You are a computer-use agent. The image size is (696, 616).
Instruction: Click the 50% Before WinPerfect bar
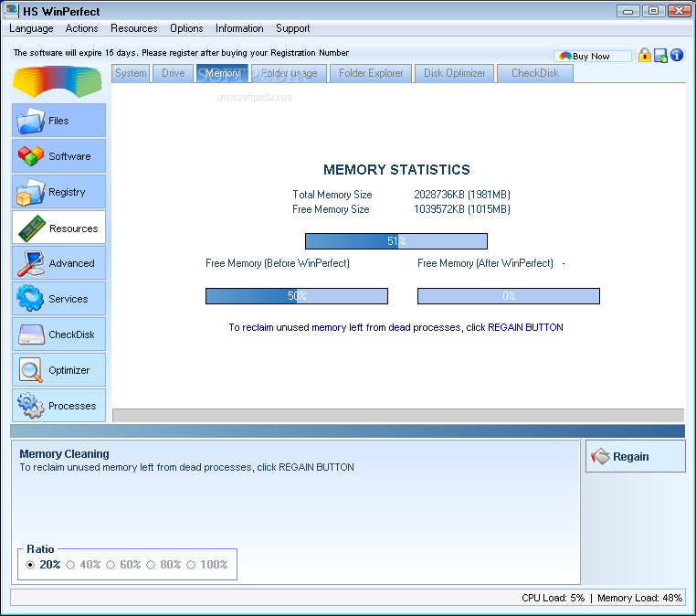(x=297, y=296)
